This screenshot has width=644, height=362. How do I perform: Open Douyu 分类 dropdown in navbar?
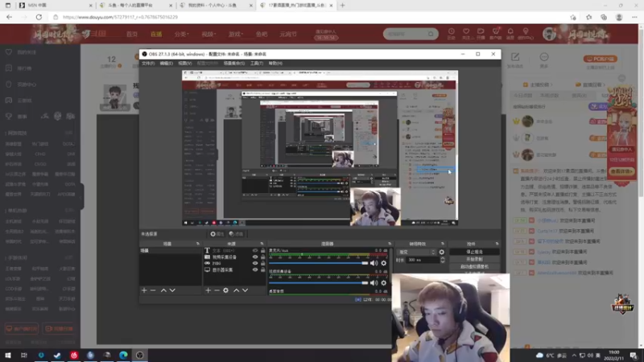point(181,34)
